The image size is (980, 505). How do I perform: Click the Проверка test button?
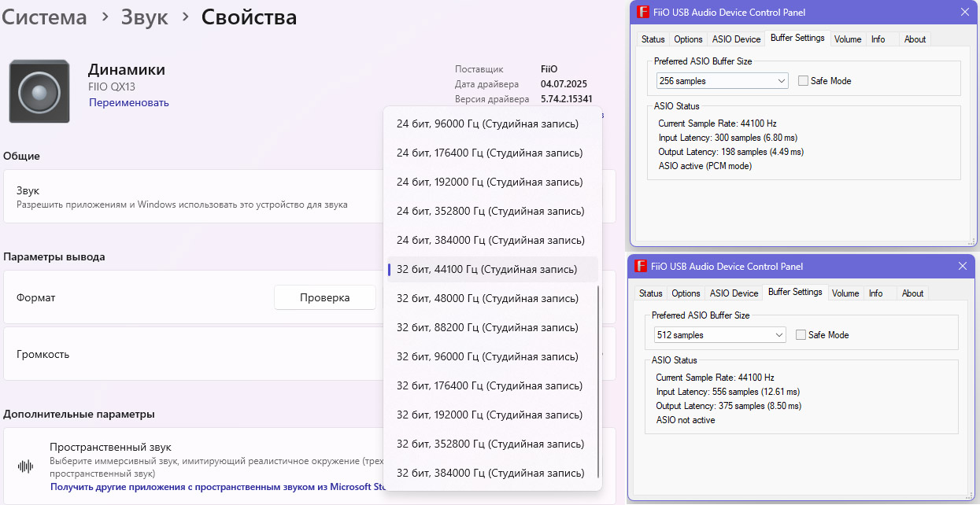[x=324, y=297]
